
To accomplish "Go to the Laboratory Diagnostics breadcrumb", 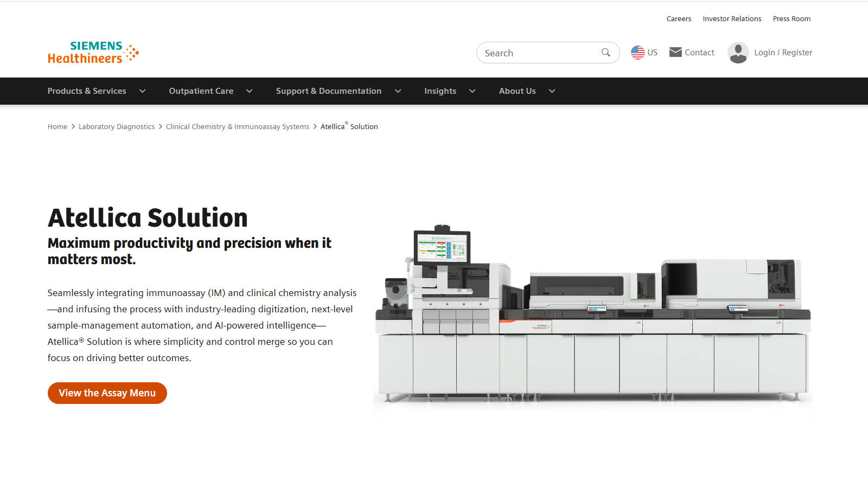I will 117,126.
